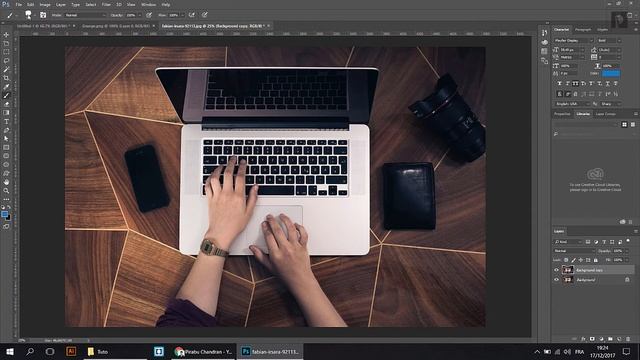
Task: Toggle Faux Bold in Character panel
Action: [560, 83]
